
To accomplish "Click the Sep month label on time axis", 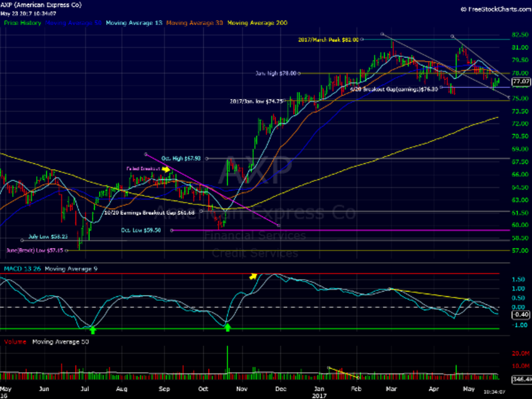I will pyautogui.click(x=164, y=388).
